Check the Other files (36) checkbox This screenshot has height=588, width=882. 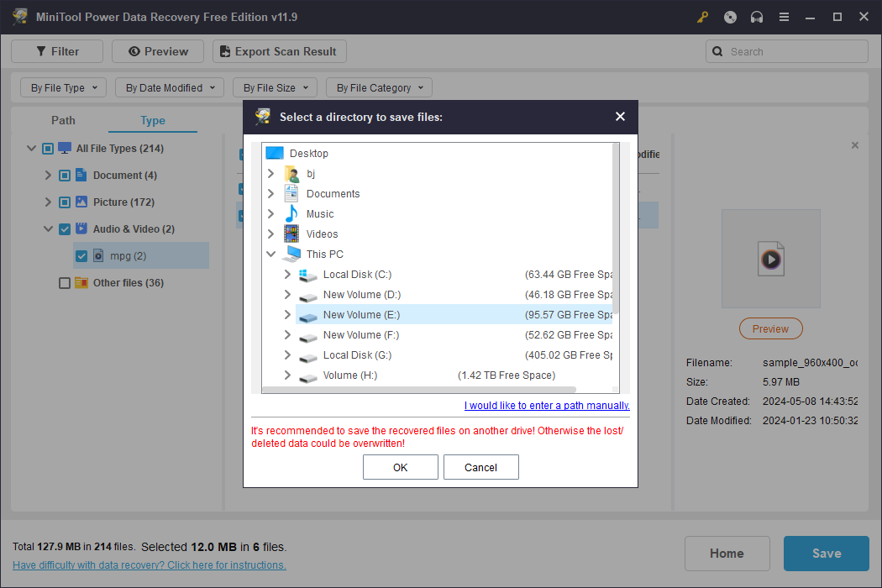pos(65,283)
